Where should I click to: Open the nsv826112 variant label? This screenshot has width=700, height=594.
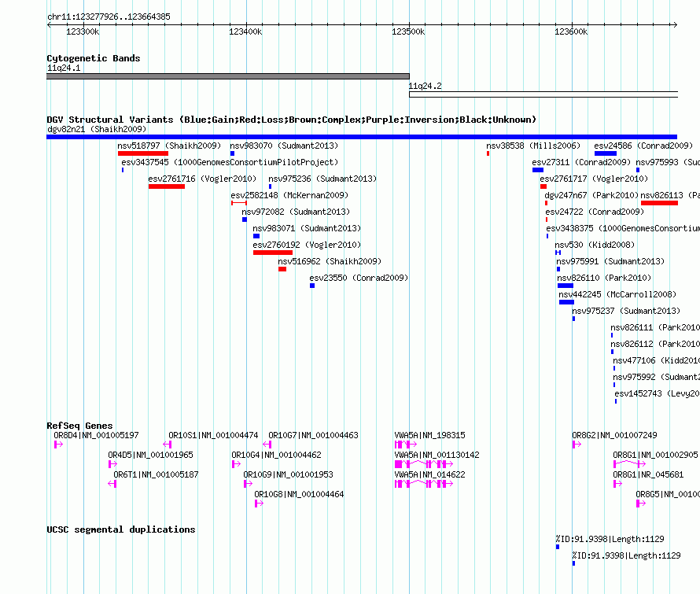(655, 344)
